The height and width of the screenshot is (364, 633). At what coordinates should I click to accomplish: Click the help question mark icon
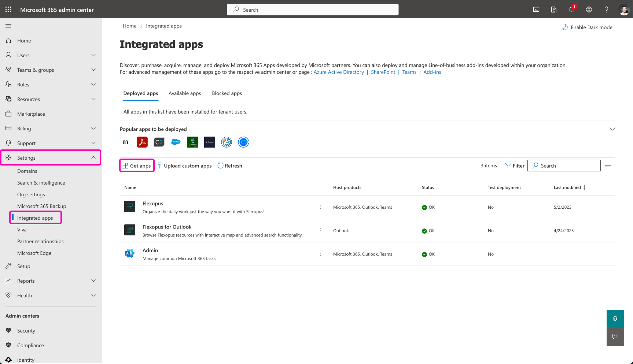(606, 10)
